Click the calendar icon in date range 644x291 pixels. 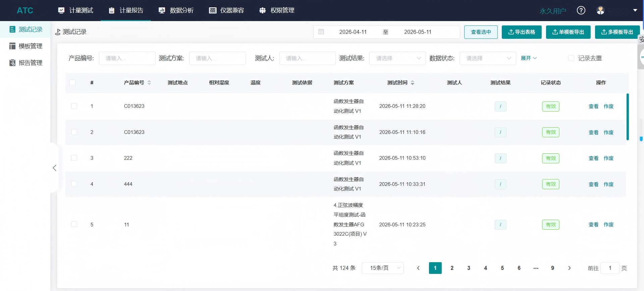click(321, 32)
